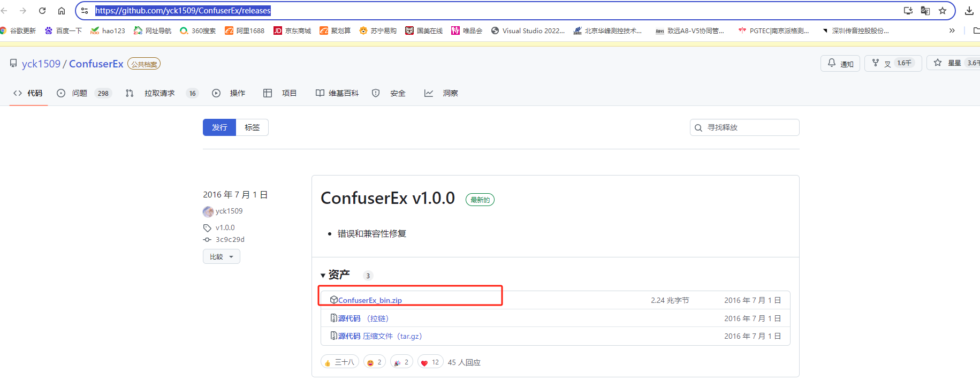Viewport: 980px width, 388px height.
Task: Click the heart reaction with 12
Action: tap(430, 362)
